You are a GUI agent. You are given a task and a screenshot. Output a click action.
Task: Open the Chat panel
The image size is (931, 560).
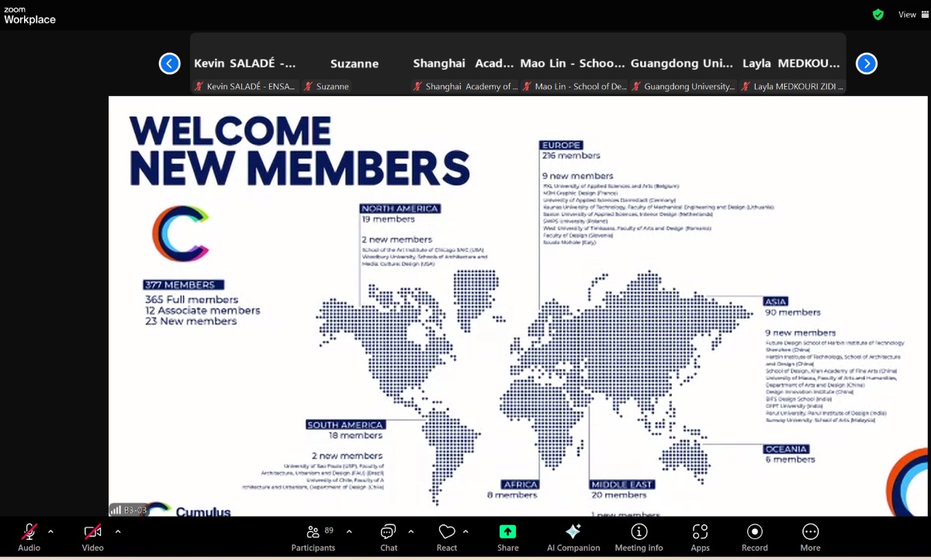click(x=389, y=538)
